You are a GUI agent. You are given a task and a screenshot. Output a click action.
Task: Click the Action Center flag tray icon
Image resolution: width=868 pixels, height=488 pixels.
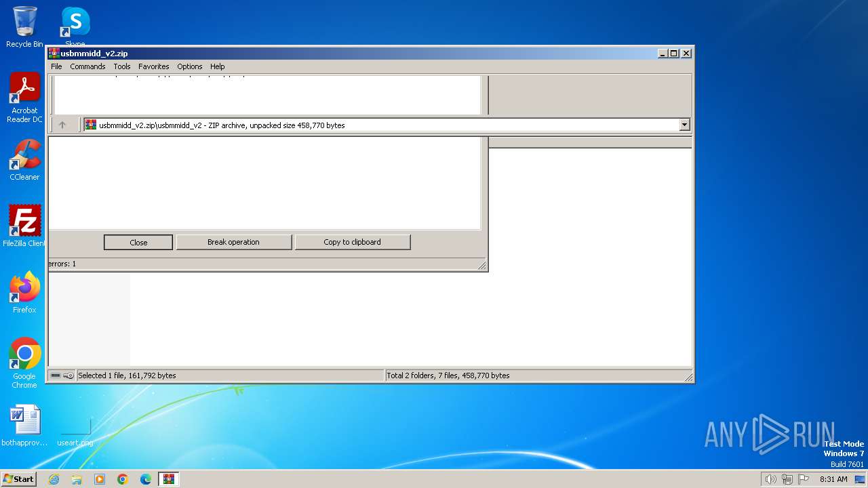coord(804,479)
